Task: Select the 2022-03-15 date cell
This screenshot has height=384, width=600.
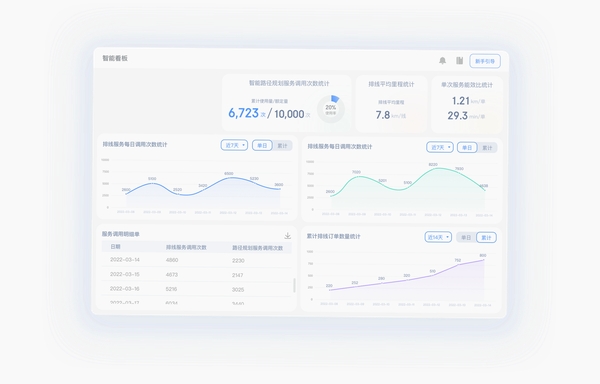Action: pyautogui.click(x=125, y=274)
